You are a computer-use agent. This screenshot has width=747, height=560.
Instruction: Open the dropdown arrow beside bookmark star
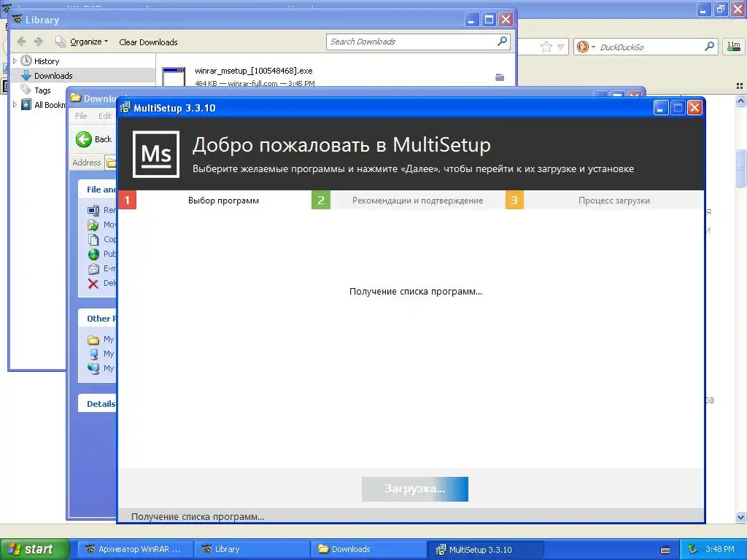tap(561, 47)
